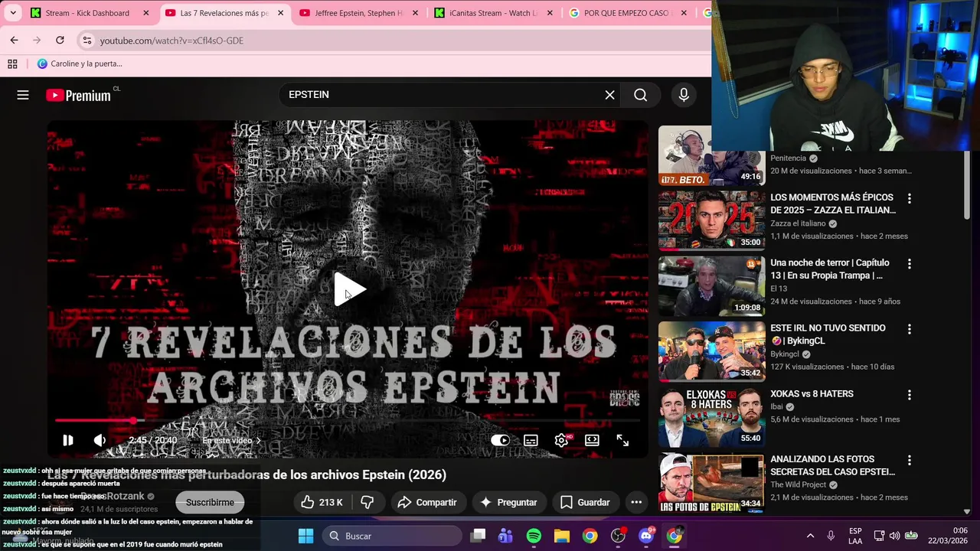Enter full screen mode
Viewport: 980px width, 551px height.
(x=622, y=440)
